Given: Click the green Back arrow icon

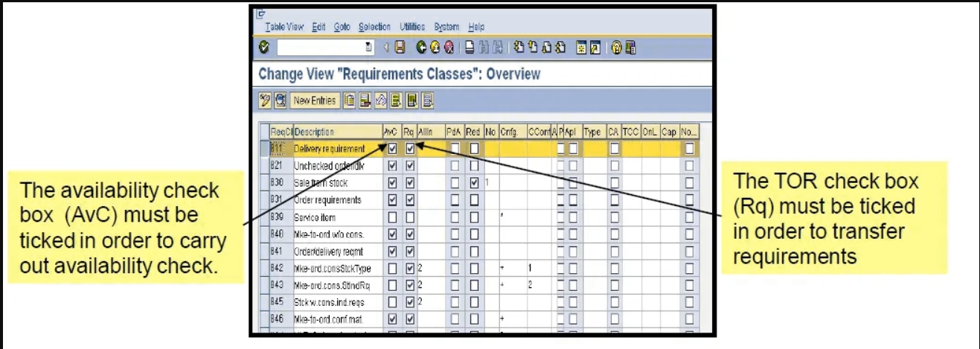Looking at the screenshot, I should pyautogui.click(x=421, y=48).
